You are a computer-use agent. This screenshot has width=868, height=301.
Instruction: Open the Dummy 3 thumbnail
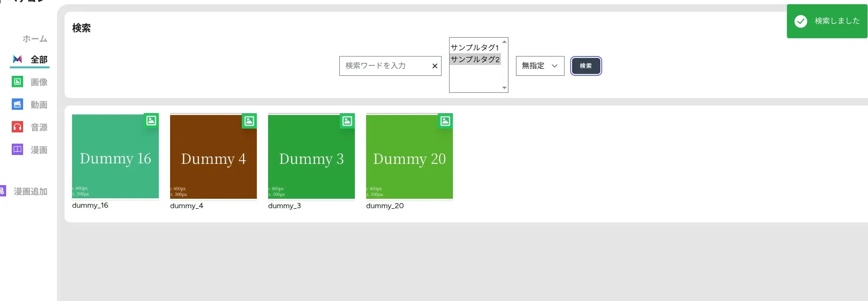(x=311, y=156)
